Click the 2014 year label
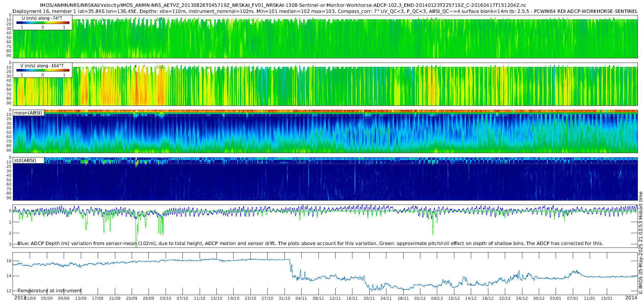The image size is (644, 304). [631, 298]
